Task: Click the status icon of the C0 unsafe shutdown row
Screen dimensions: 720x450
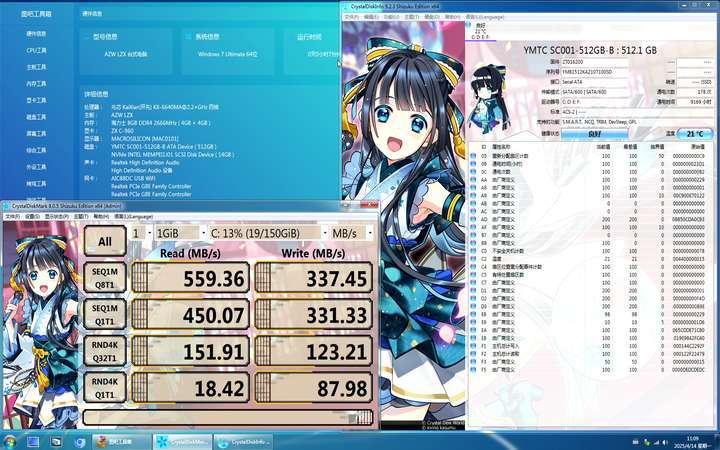Action: click(473, 251)
